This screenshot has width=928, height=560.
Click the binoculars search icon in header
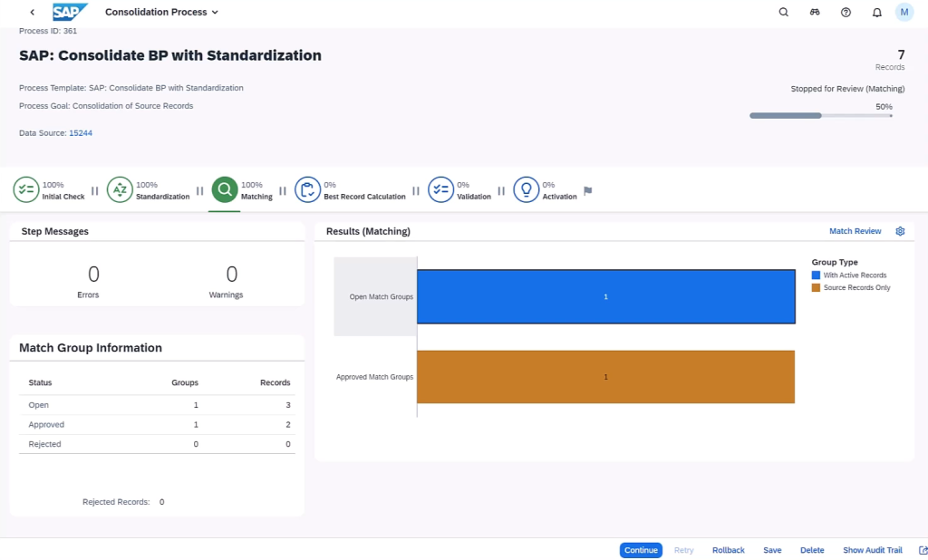pos(814,12)
